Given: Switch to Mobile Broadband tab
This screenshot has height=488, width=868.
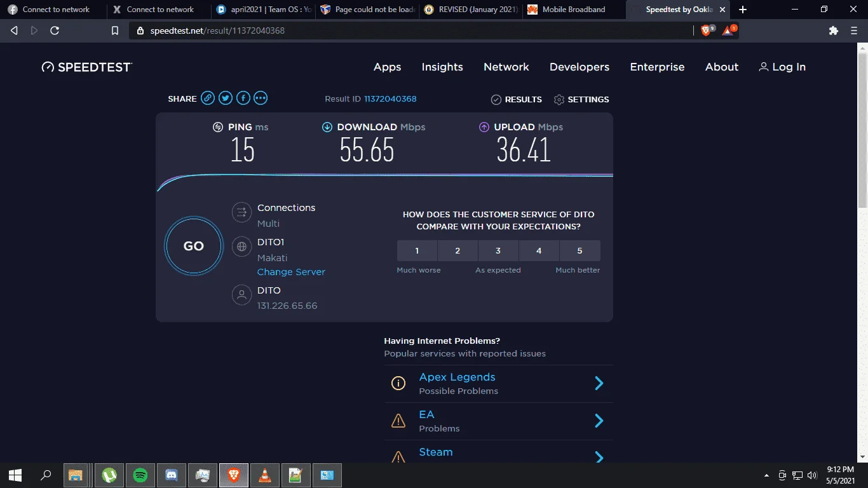Looking at the screenshot, I should (x=574, y=10).
